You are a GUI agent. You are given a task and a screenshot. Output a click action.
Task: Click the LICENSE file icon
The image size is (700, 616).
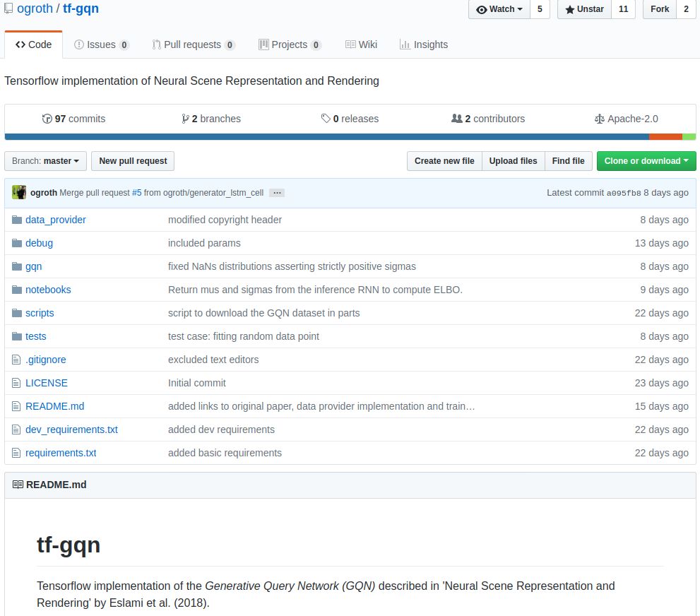click(16, 383)
